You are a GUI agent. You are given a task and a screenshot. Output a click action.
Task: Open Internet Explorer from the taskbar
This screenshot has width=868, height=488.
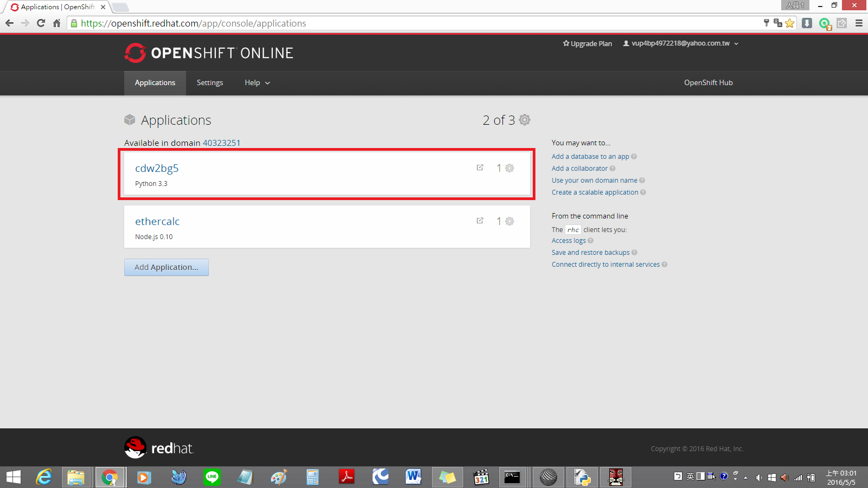(x=44, y=477)
